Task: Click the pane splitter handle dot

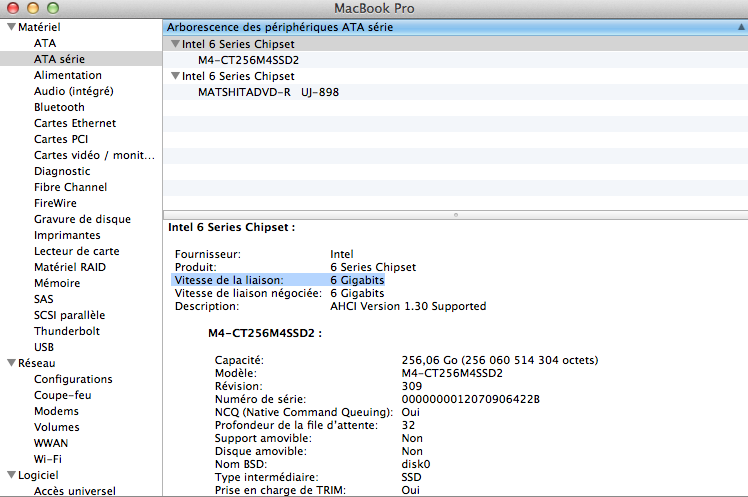Action: click(x=456, y=215)
